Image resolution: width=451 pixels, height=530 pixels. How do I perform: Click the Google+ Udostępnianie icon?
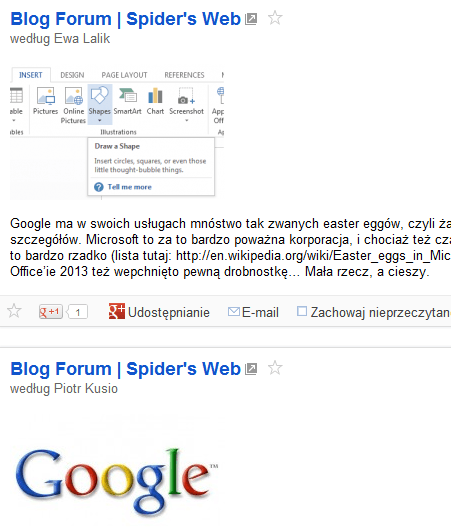(x=117, y=311)
